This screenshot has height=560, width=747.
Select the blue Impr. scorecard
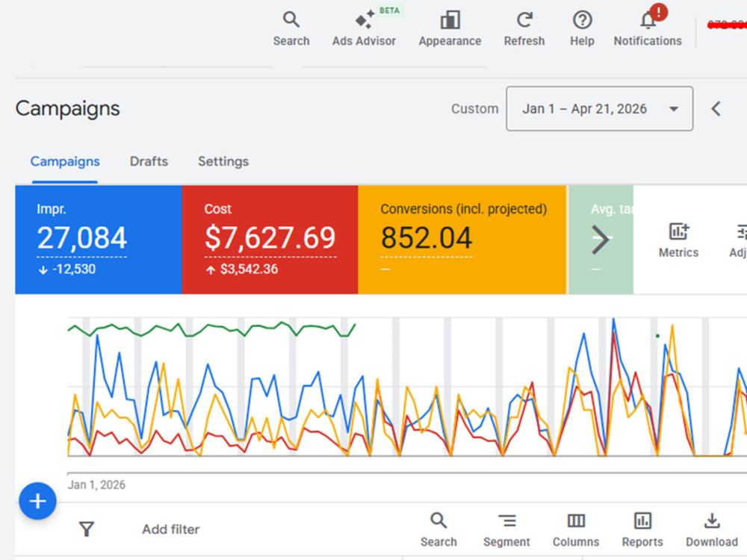pos(99,240)
